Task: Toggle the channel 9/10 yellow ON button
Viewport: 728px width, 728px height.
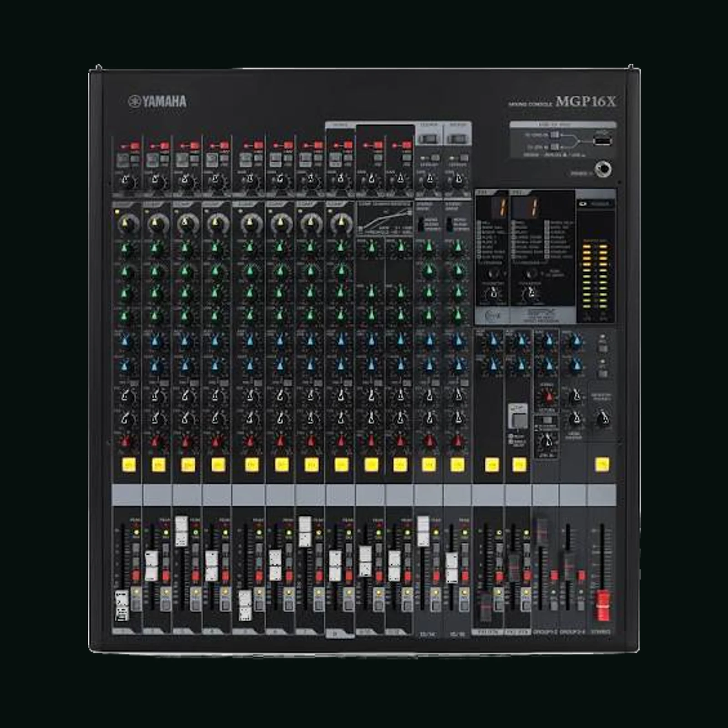Action: click(371, 465)
